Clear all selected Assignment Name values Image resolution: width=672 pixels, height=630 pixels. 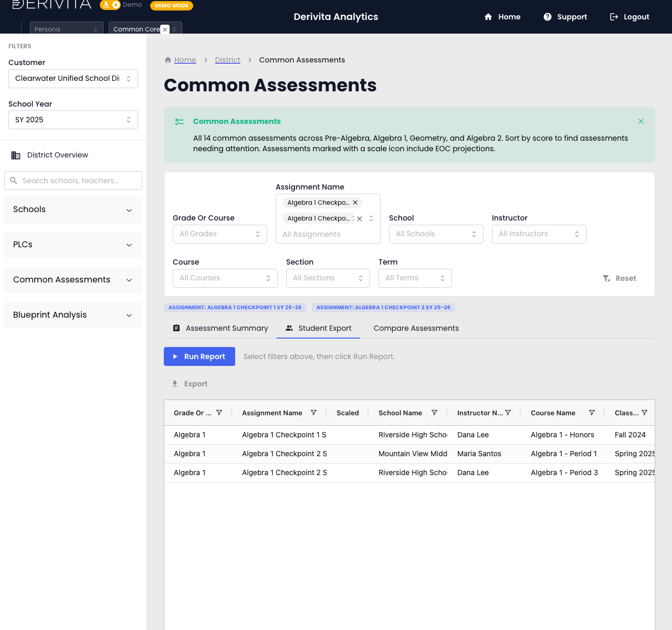point(360,219)
